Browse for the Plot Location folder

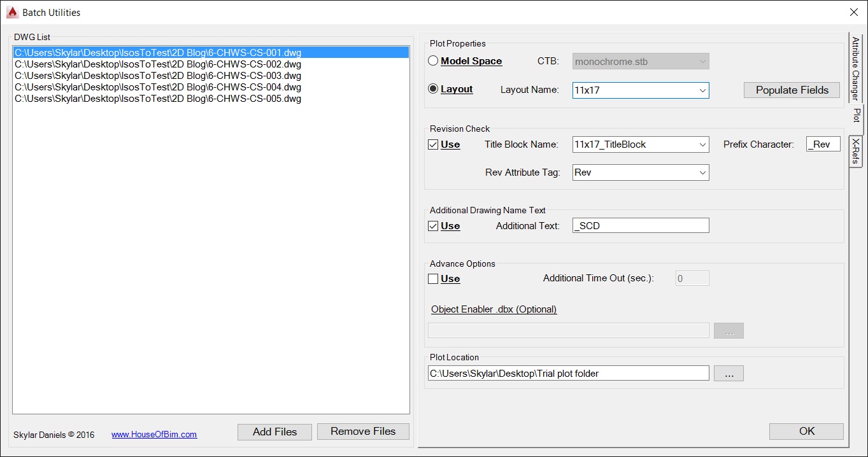(729, 374)
